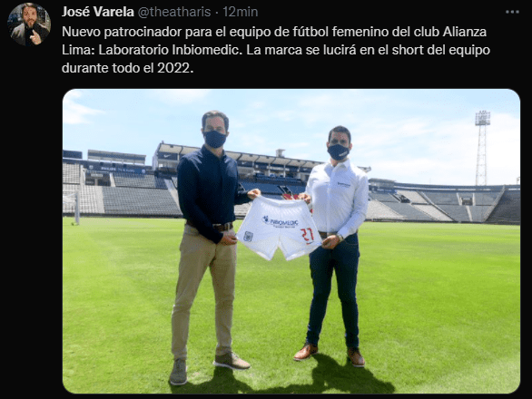
Task: Click the 12min tweet timestamp
Action: point(241,12)
